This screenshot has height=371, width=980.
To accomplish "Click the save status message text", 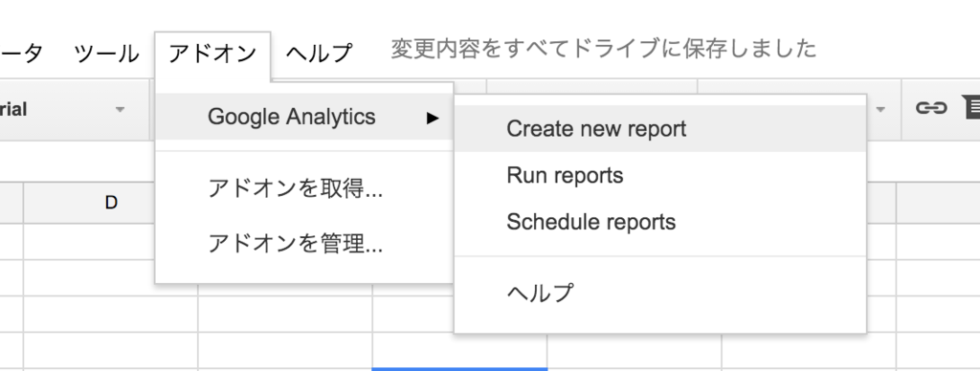I will (x=604, y=49).
